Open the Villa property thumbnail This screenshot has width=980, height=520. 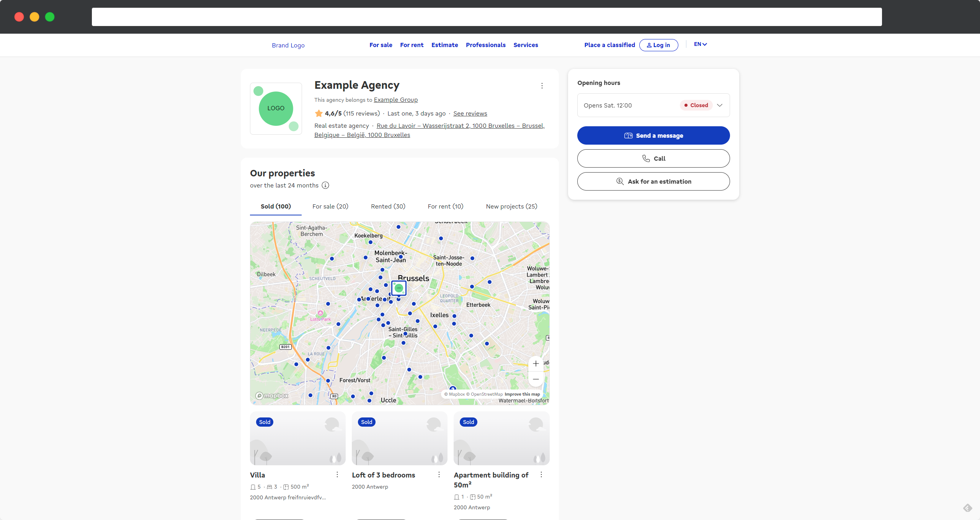pos(298,438)
